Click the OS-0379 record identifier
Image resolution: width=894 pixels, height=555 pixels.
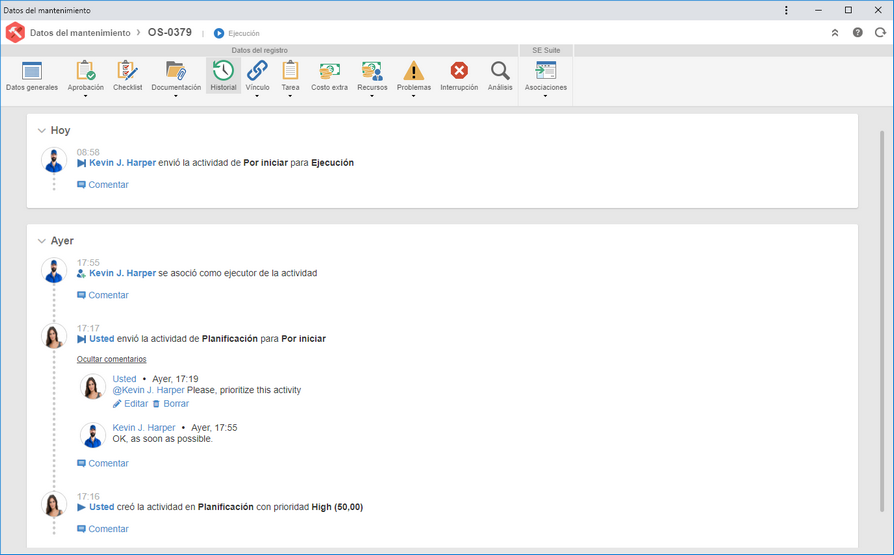[x=170, y=33]
